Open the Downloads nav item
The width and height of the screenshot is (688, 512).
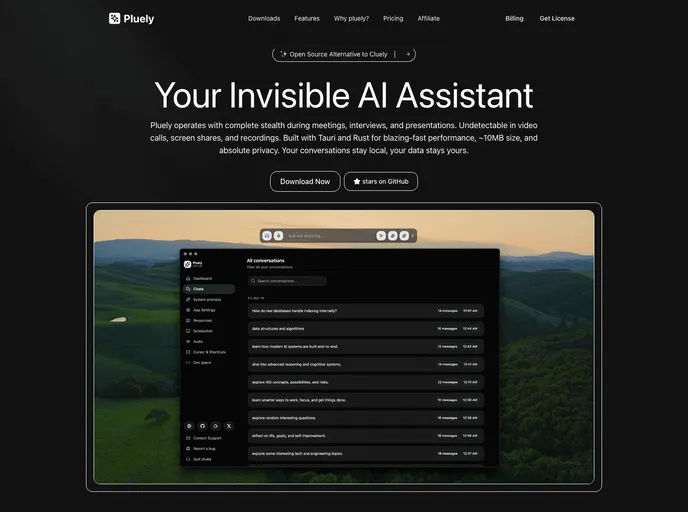264,18
